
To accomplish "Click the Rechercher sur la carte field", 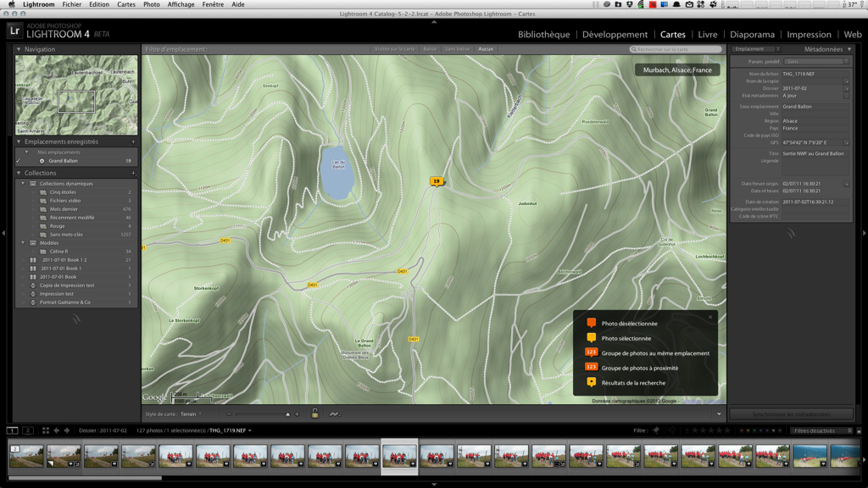I will click(676, 49).
